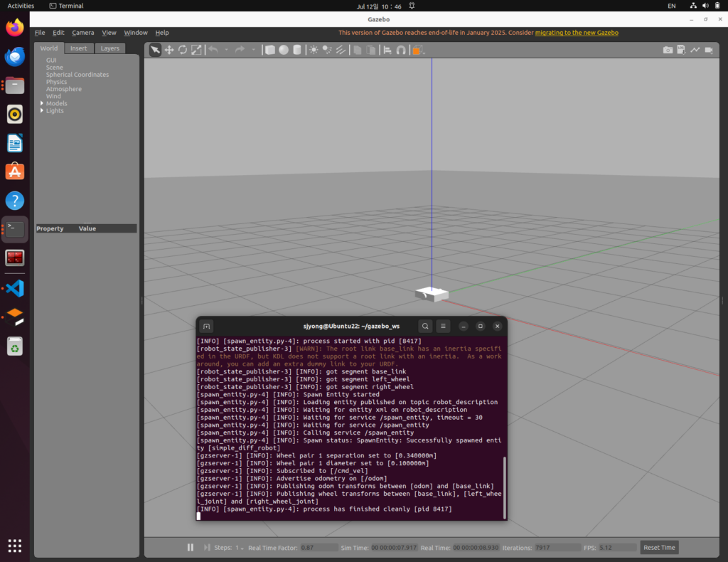Screen dimensions: 728x562
Task: Click the Property column header
Action: [x=50, y=228]
